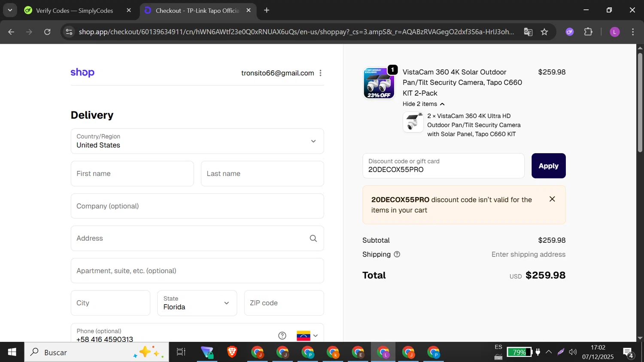Click the Company (optional) field
The width and height of the screenshot is (644, 362).
pyautogui.click(x=197, y=206)
